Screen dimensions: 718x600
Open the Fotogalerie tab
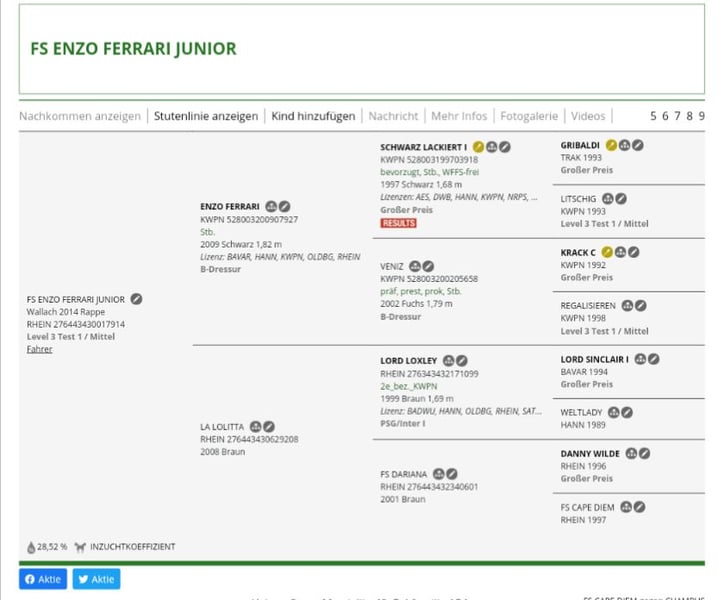pyautogui.click(x=529, y=116)
